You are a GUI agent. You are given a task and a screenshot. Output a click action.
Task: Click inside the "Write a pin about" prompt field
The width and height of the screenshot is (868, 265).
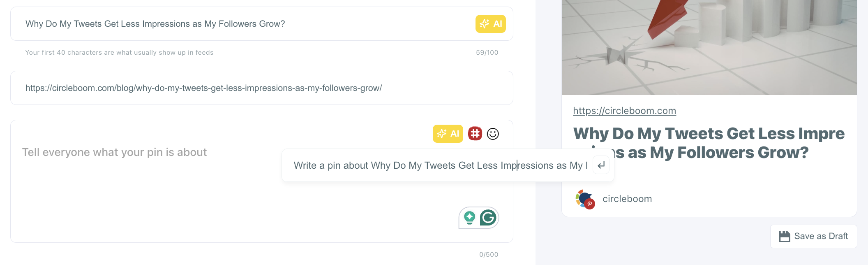(x=440, y=165)
